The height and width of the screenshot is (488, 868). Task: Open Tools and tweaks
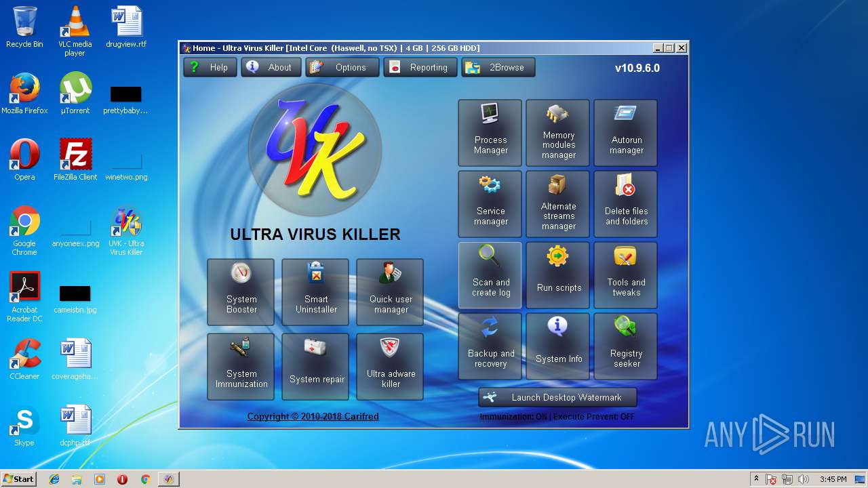(x=626, y=275)
